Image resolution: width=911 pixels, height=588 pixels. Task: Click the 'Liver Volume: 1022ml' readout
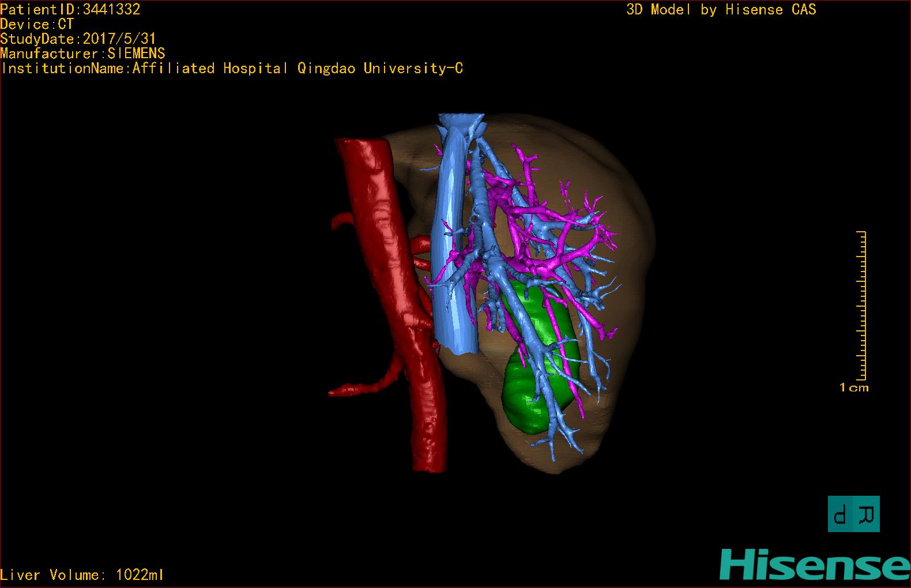[82, 575]
